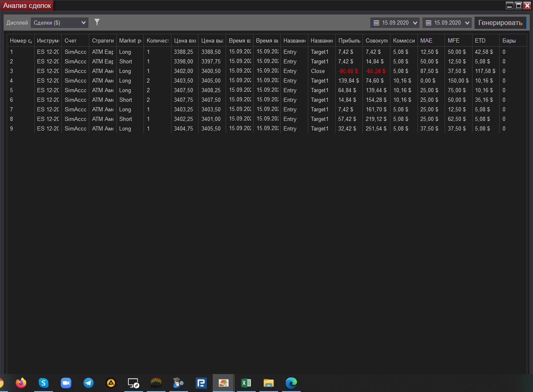This screenshot has width=533, height=392.
Task: Sort by Инструмент column header
Action: 48,40
